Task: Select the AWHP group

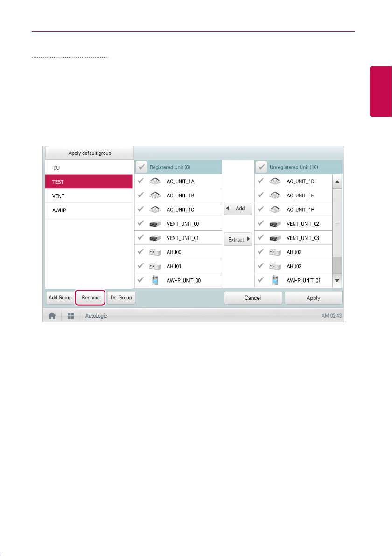Action: pyautogui.click(x=89, y=210)
